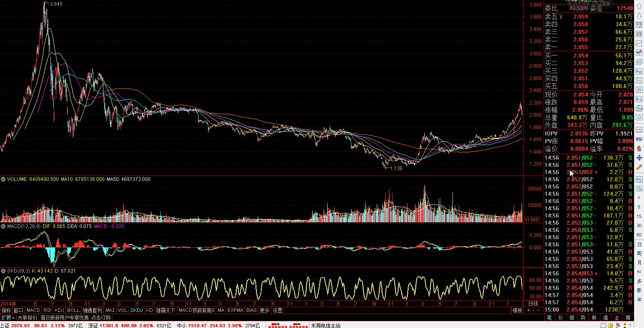Click the yellow-green badge icon in status bar

(611, 325)
